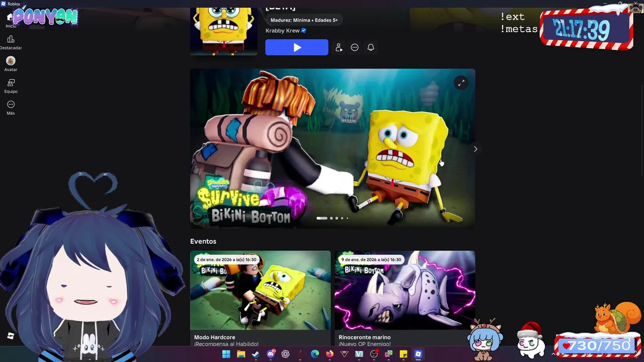Viewport: 644px width, 362px height.
Task: Click the page vertical scrollbar
Action: (x=641, y=131)
